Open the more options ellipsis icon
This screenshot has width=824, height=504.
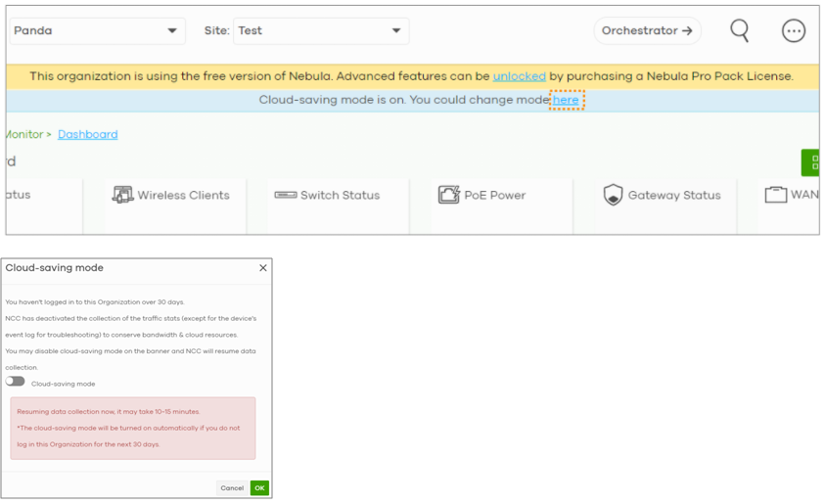coord(794,30)
